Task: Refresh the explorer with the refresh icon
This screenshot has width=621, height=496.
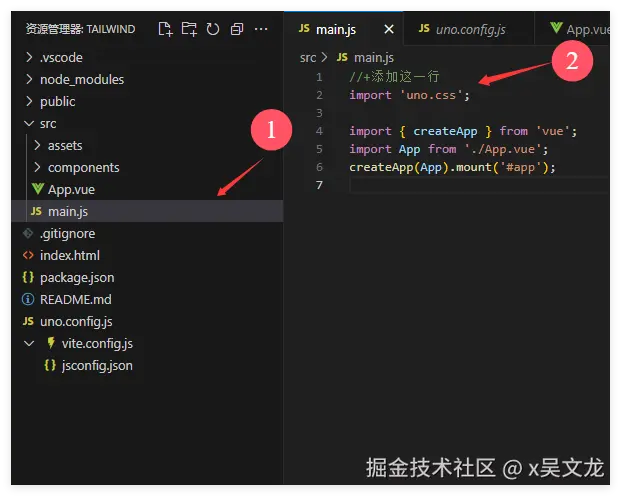Action: tap(213, 29)
